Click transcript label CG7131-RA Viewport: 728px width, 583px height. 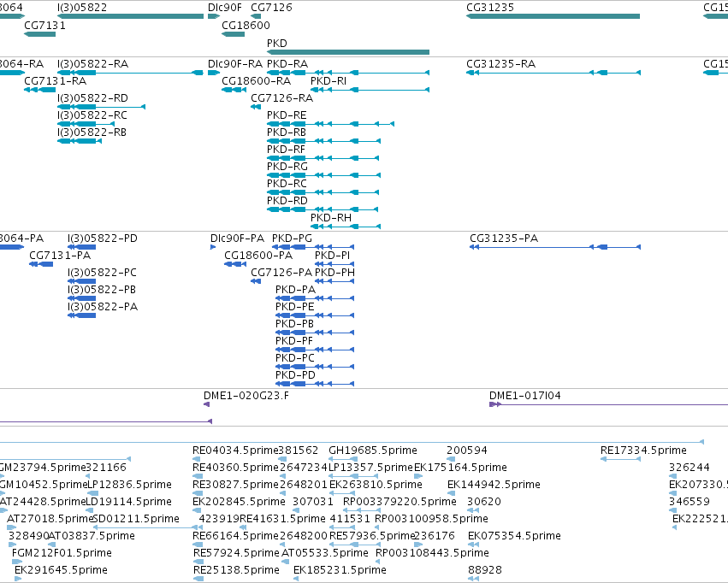(x=56, y=80)
